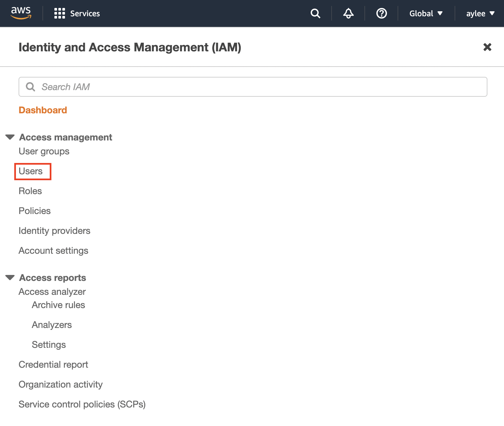Open Service control policies (SCPs)
Screen dimensions: 504x426
(82, 404)
